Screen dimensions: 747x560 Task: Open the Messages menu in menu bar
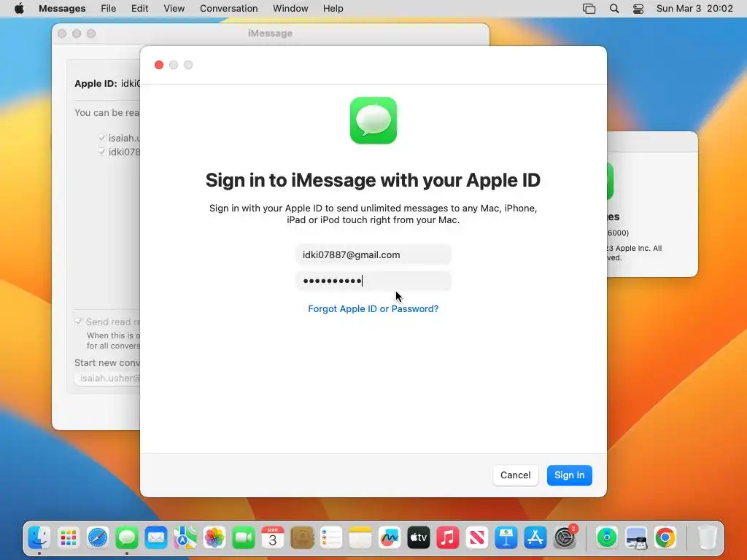62,9
